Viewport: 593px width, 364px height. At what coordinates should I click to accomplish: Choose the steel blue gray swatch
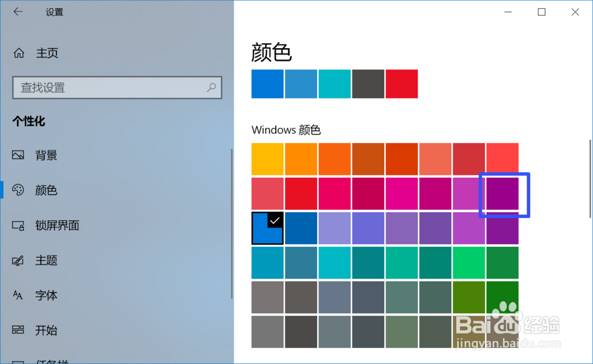334,298
